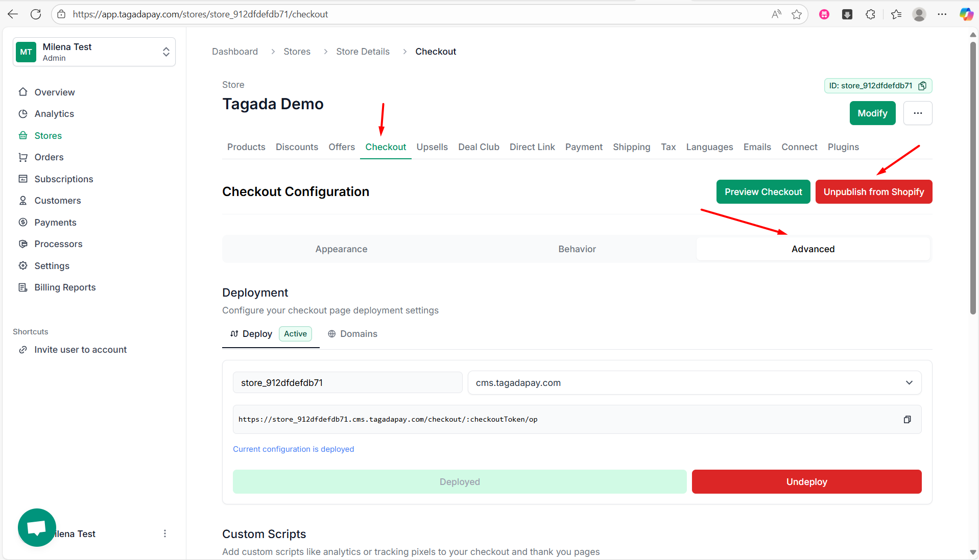Switch to the Upsells tab
Viewport: 979px width, 560px height.
pos(432,147)
